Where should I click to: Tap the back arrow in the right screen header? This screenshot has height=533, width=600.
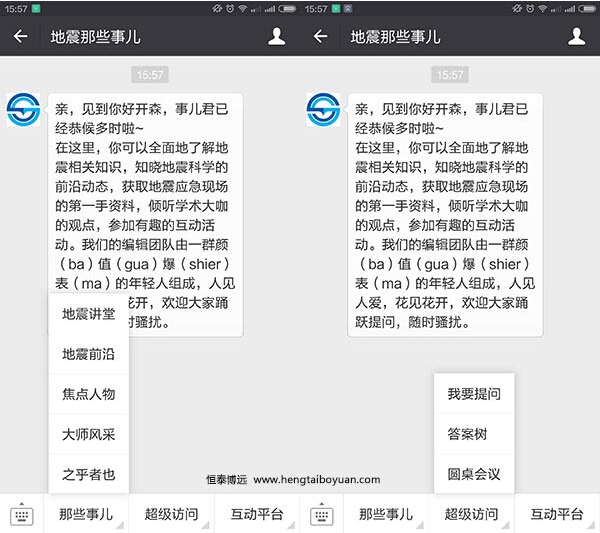(x=320, y=37)
